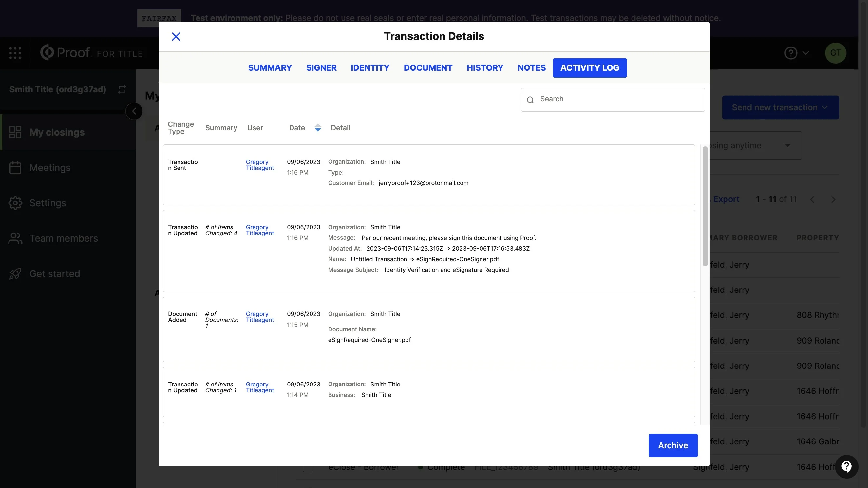Click '808 Rhythr' property cell
The width and height of the screenshot is (868, 488).
(818, 315)
